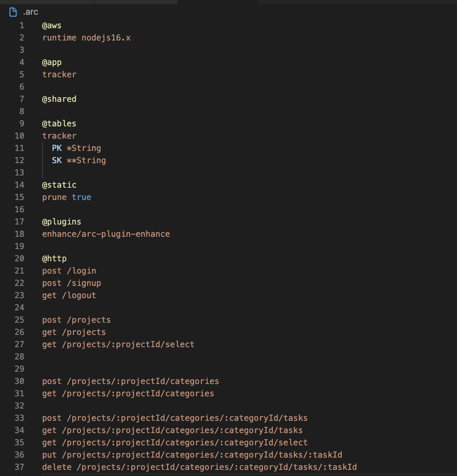Click the .arc file icon

click(13, 12)
